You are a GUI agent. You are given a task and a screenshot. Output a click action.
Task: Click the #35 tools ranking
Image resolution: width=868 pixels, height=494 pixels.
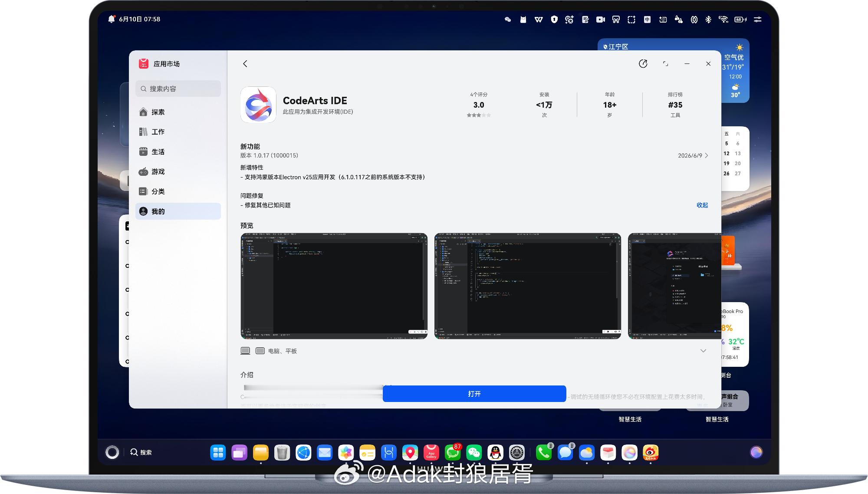coord(675,105)
